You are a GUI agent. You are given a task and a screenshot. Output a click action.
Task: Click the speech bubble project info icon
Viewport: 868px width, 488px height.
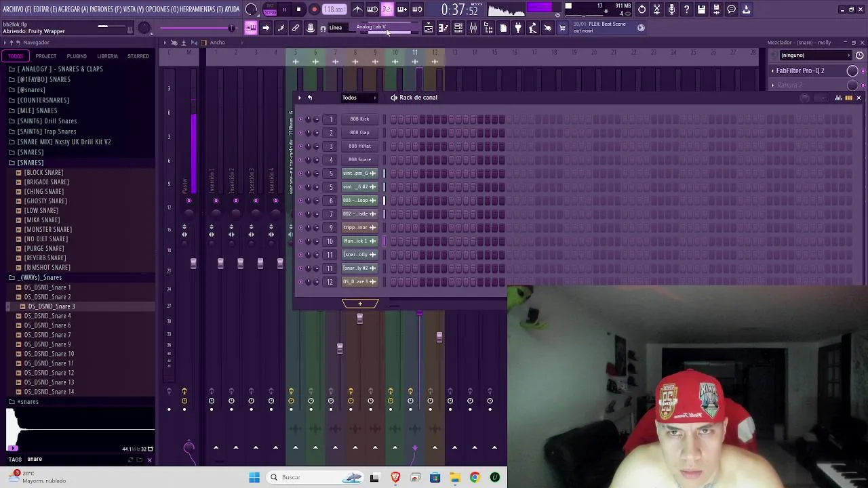[731, 9]
